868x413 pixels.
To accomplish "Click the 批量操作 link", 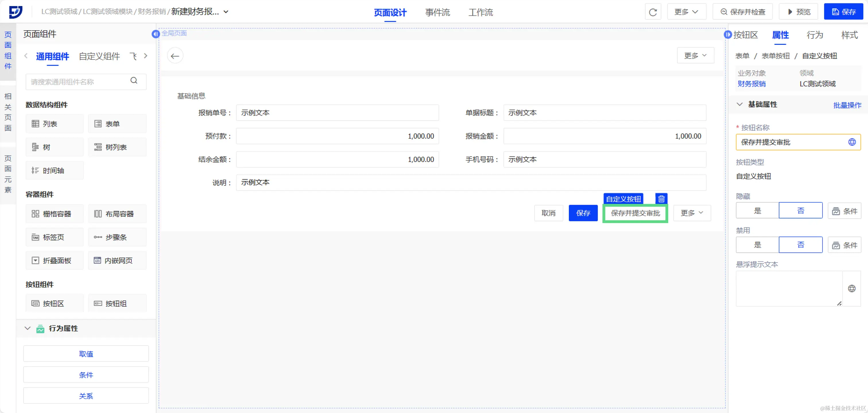I will [847, 105].
